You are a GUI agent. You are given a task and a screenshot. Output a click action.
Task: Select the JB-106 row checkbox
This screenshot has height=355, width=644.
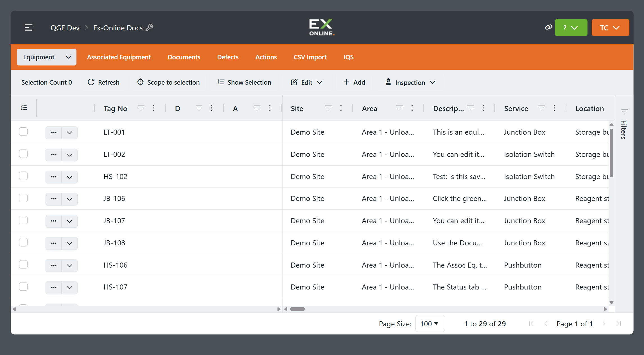pos(23,198)
